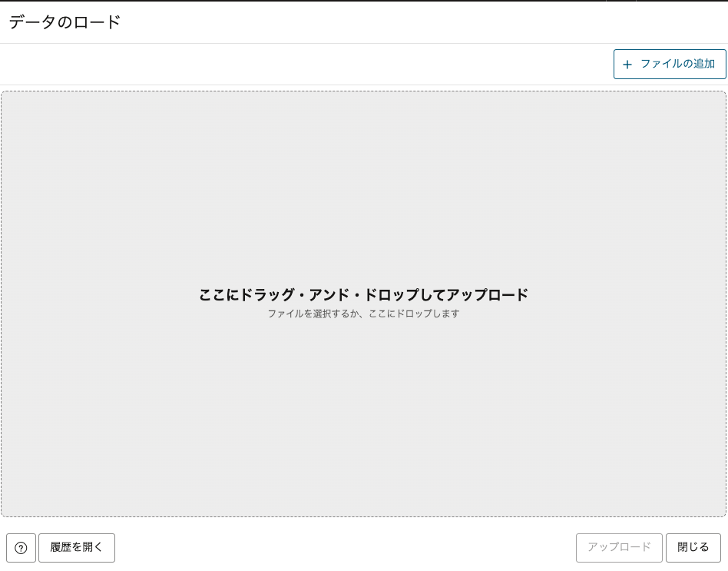Click the dashed upload region center screen
Image resolution: width=728 pixels, height=571 pixels.
[x=363, y=304]
